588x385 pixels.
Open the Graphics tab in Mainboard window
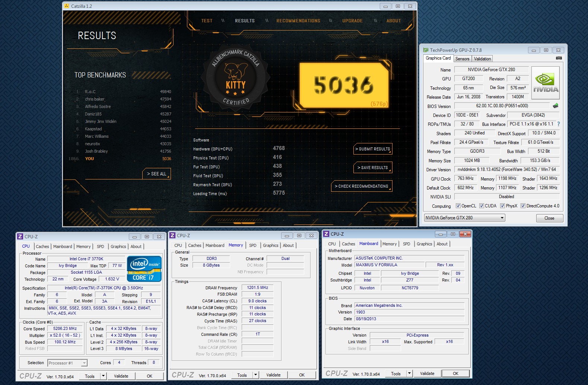tap(424, 244)
